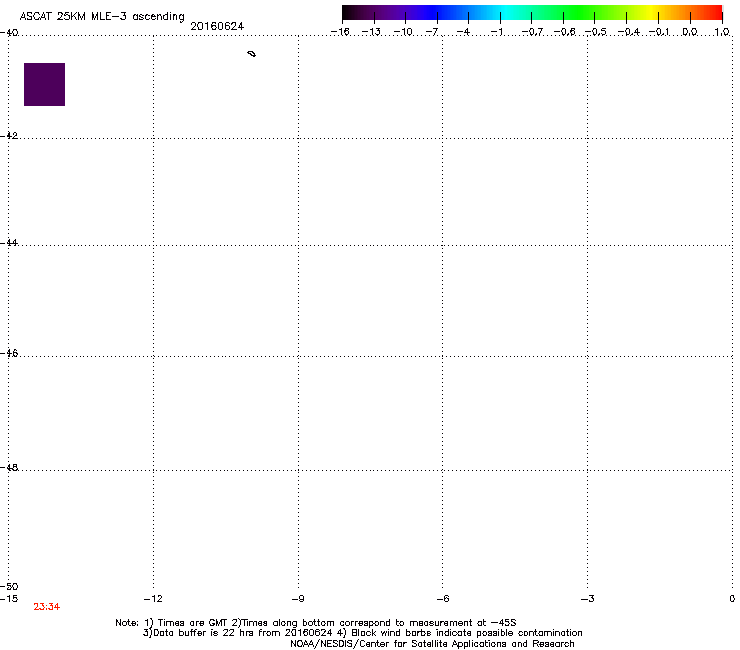Click the -10 color bar label
The image size is (740, 650).
[x=403, y=32]
